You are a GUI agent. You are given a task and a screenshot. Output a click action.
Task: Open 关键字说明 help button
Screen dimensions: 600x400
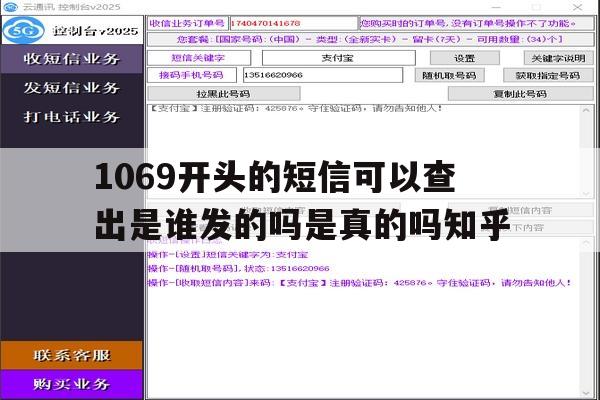click(559, 58)
